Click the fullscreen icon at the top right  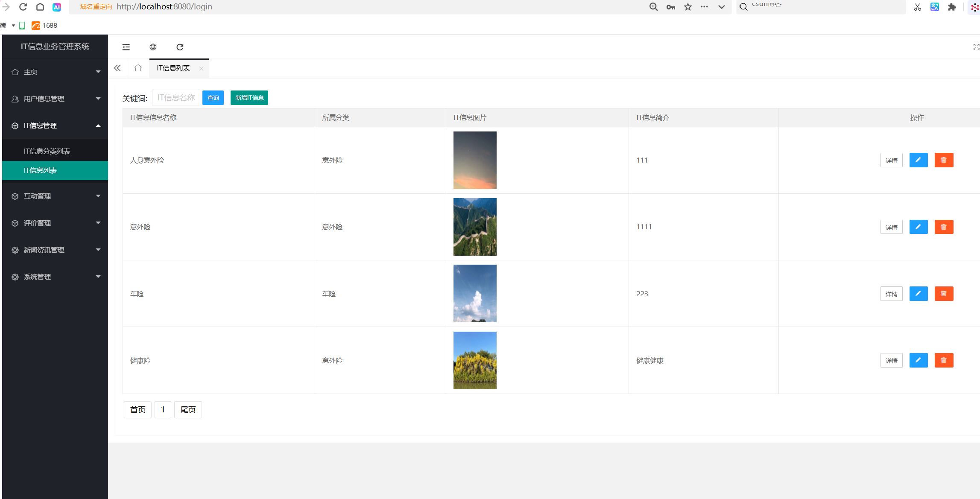[x=976, y=47]
